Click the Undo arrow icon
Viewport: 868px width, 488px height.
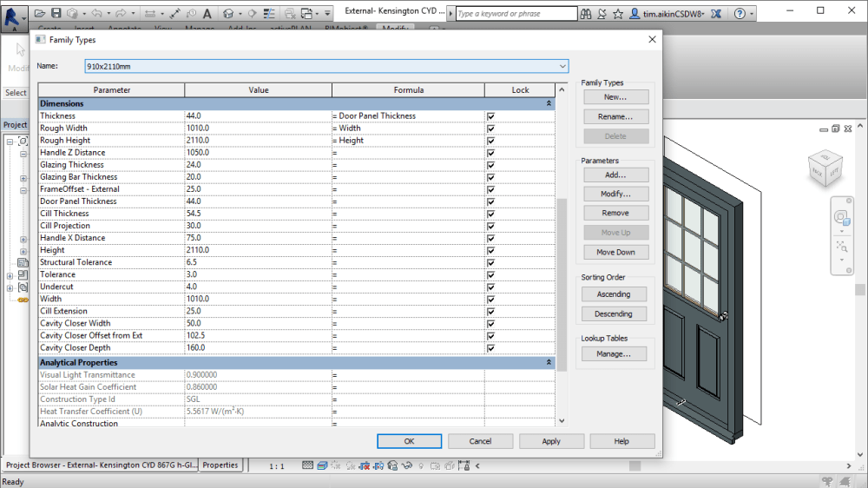point(96,13)
